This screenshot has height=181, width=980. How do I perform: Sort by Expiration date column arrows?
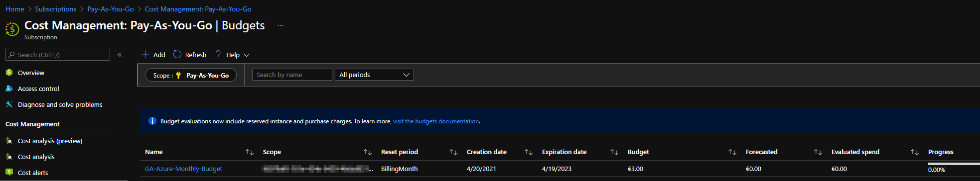(x=614, y=152)
